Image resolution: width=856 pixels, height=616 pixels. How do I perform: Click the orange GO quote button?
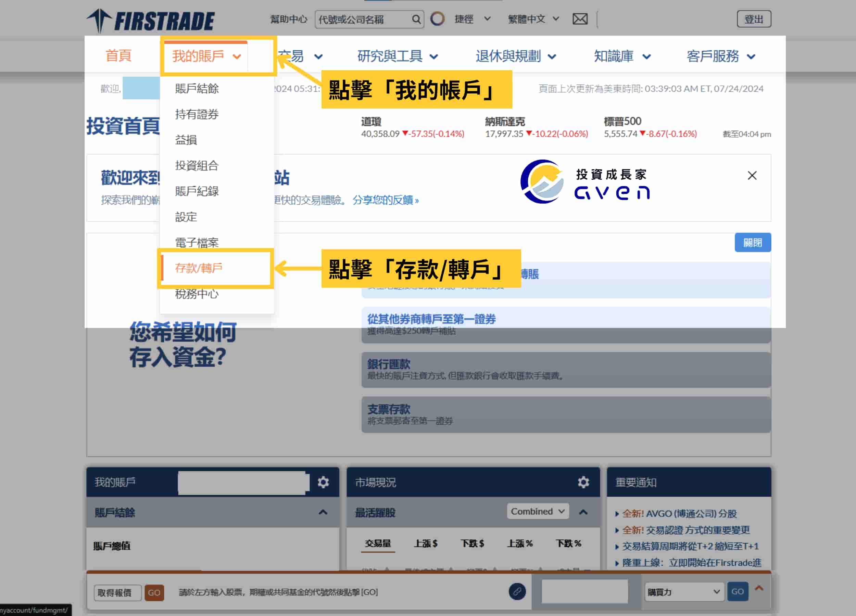point(154,593)
